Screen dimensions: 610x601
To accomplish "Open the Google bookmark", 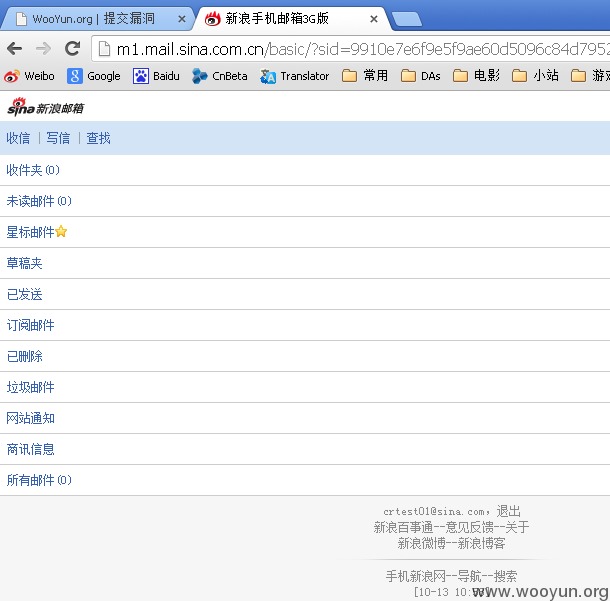I will [x=94, y=76].
